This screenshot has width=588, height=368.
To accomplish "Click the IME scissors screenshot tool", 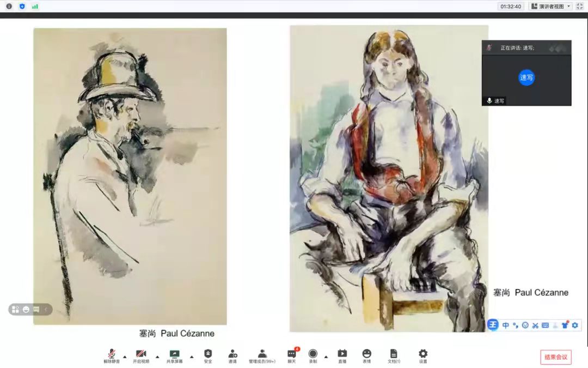I will coord(535,325).
